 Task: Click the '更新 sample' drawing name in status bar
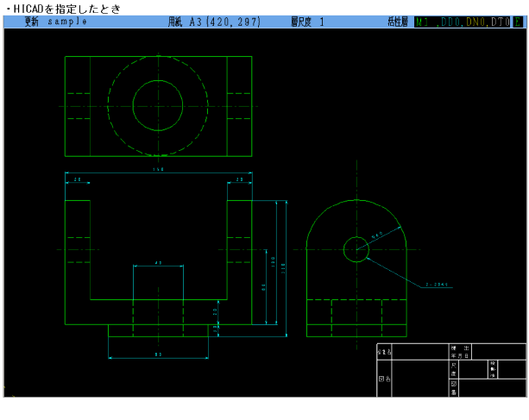56,22
